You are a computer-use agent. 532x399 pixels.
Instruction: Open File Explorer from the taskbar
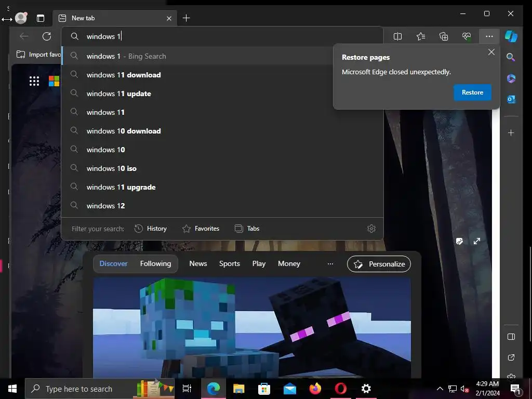(x=239, y=389)
